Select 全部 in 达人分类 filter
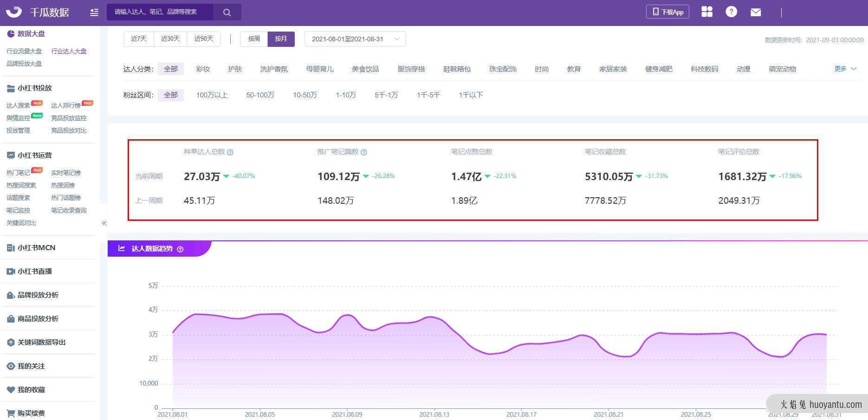 click(x=171, y=69)
